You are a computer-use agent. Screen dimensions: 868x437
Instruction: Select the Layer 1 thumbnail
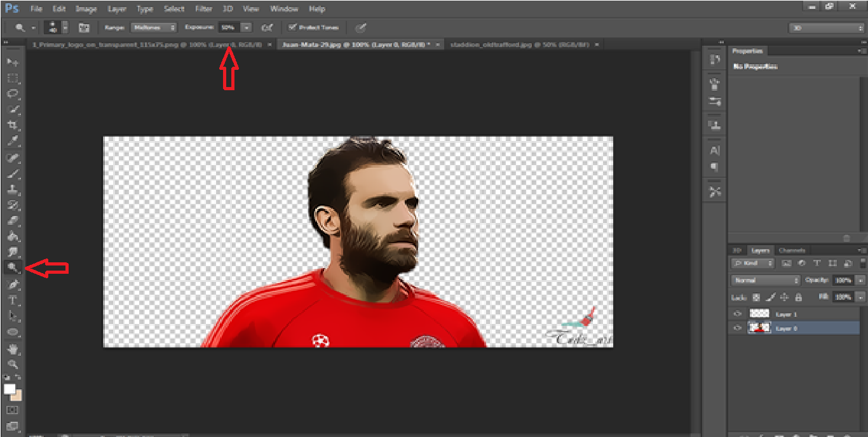tap(760, 314)
